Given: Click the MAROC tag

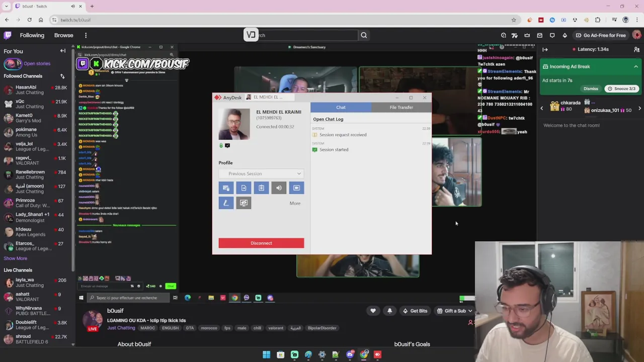Looking at the screenshot, I should pyautogui.click(x=147, y=328).
